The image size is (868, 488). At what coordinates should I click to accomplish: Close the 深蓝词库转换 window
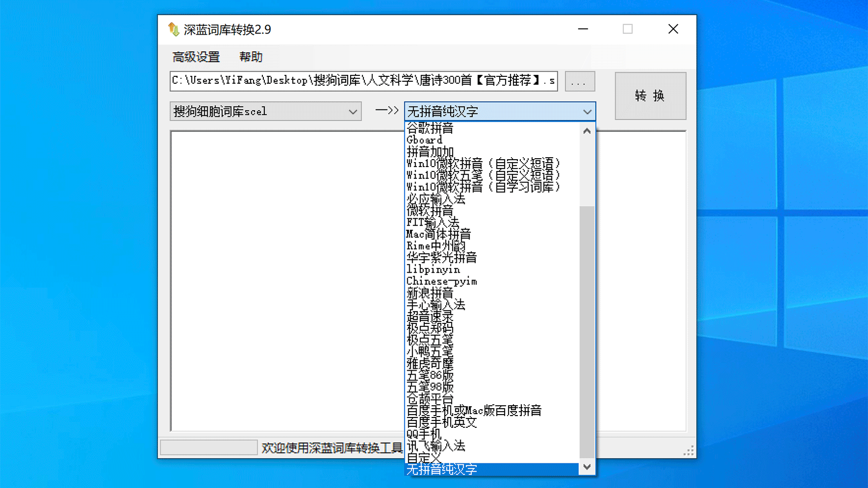click(x=673, y=29)
